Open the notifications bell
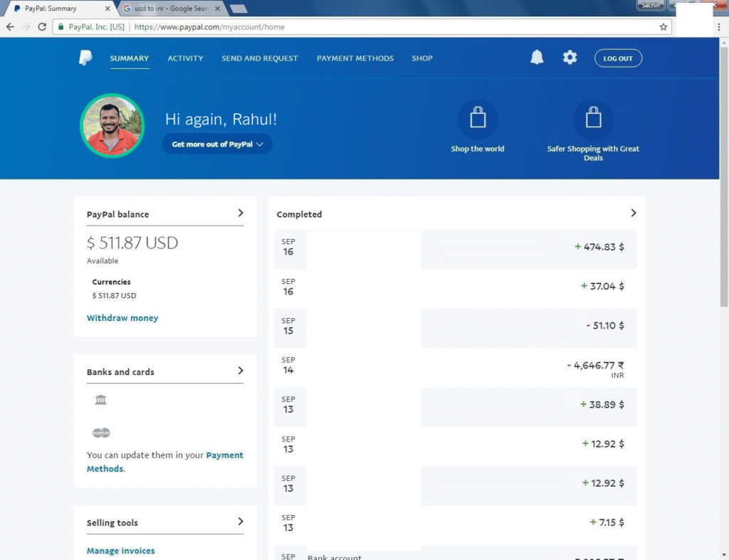The image size is (729, 560). pyautogui.click(x=537, y=58)
